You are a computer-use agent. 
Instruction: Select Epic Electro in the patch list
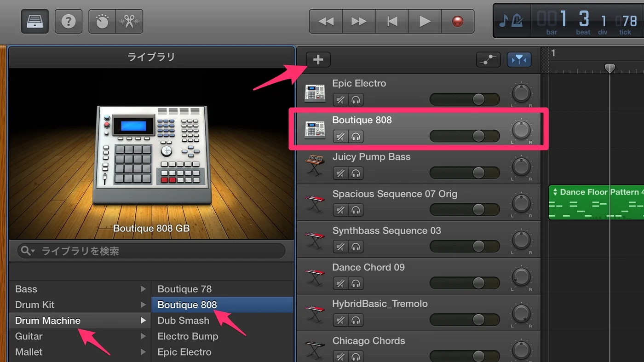pos(223,352)
